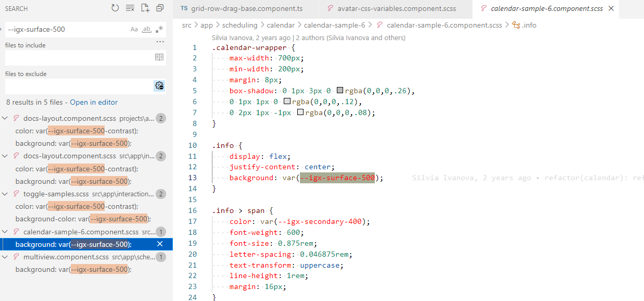The image size is (644, 301).
Task: Switch search results to tree view
Action: [x=159, y=8]
